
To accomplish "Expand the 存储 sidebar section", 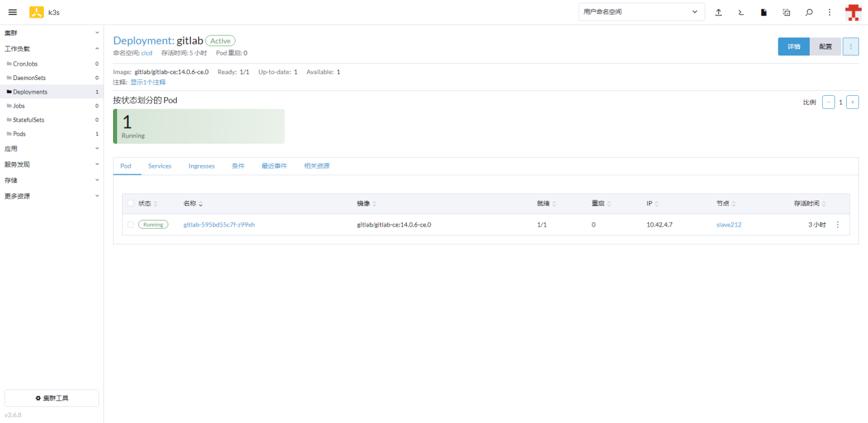I will (51, 180).
